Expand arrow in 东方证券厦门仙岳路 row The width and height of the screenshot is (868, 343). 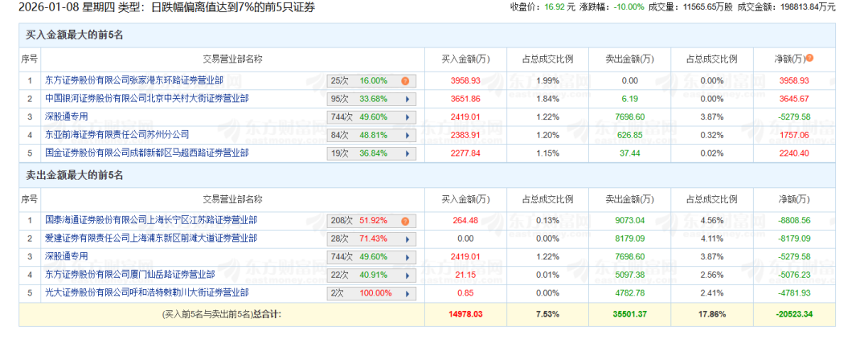407,275
